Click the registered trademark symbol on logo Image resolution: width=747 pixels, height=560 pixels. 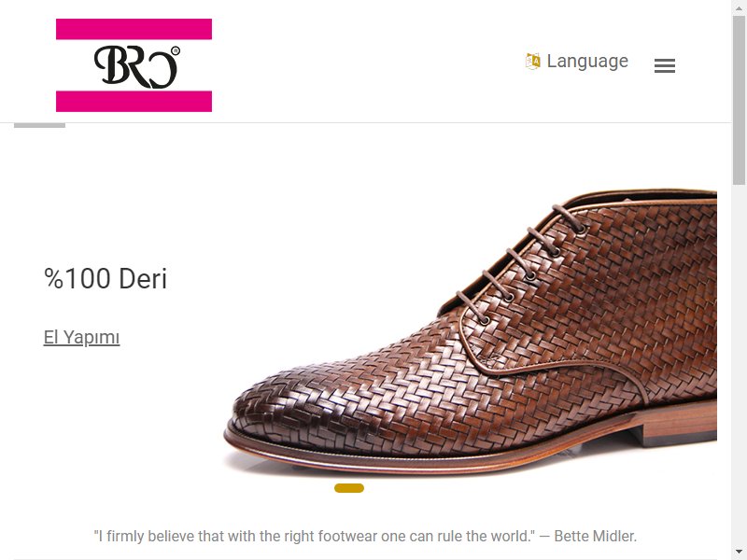click(x=176, y=50)
